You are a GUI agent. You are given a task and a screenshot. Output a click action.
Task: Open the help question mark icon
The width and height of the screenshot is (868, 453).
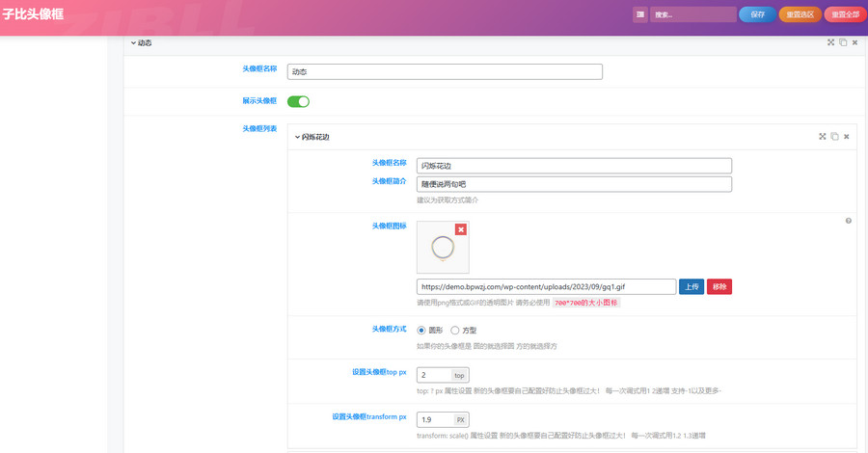pyautogui.click(x=848, y=221)
